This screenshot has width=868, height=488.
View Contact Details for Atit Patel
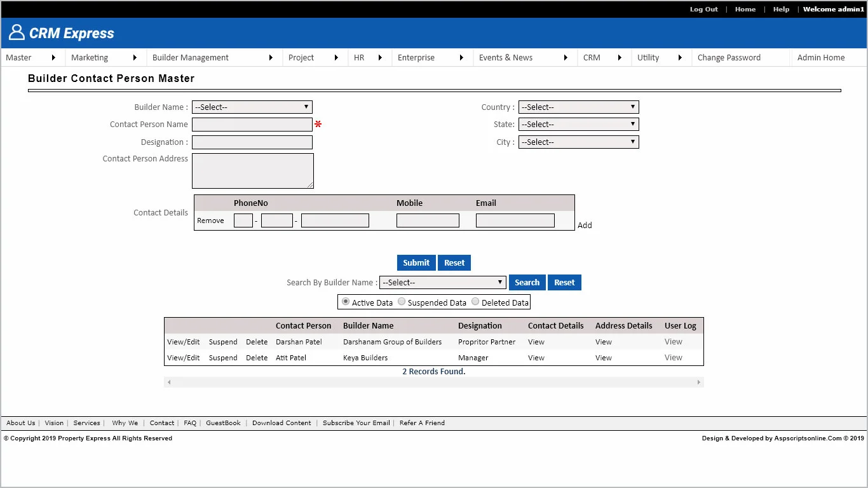point(536,358)
